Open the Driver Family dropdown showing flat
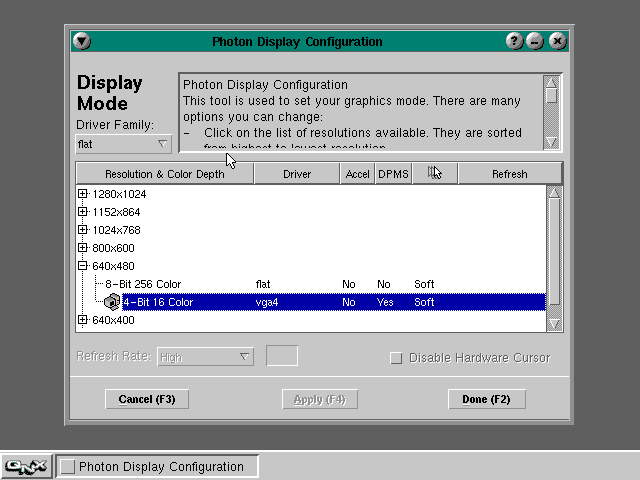The image size is (640, 480). tap(123, 144)
